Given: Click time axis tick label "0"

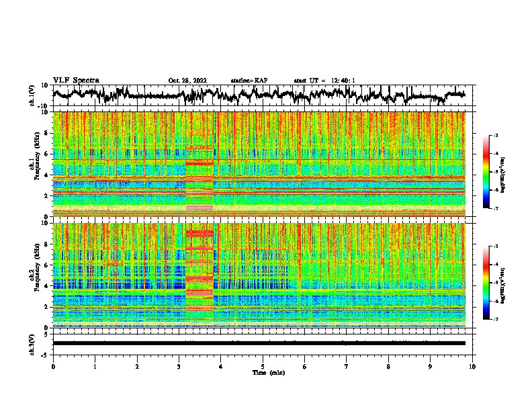Looking at the screenshot, I should click(x=53, y=367).
